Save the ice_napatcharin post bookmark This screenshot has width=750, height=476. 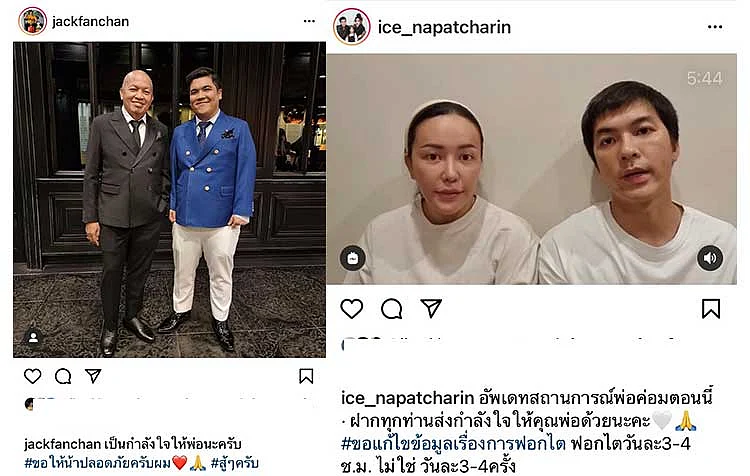coord(711,309)
